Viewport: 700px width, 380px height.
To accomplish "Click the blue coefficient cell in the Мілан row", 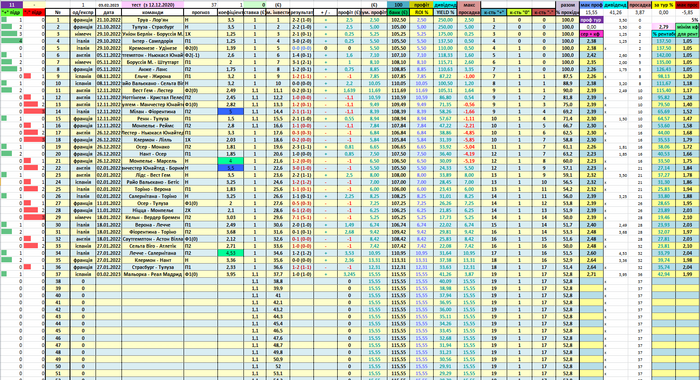I will pyautogui.click(x=231, y=112).
